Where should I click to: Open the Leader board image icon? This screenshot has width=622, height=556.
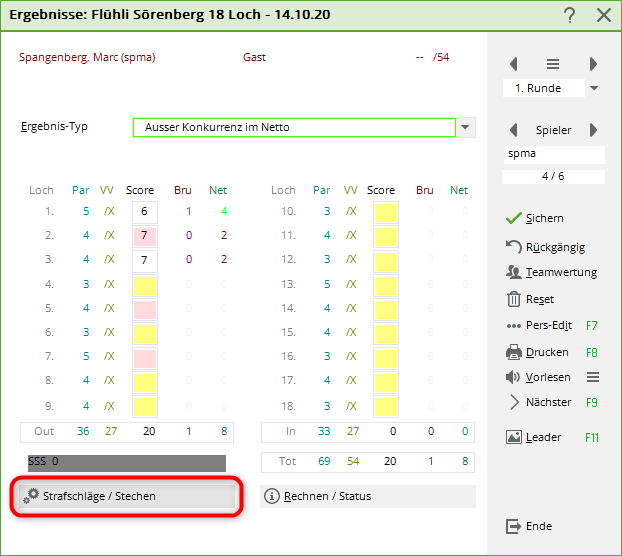pos(514,437)
